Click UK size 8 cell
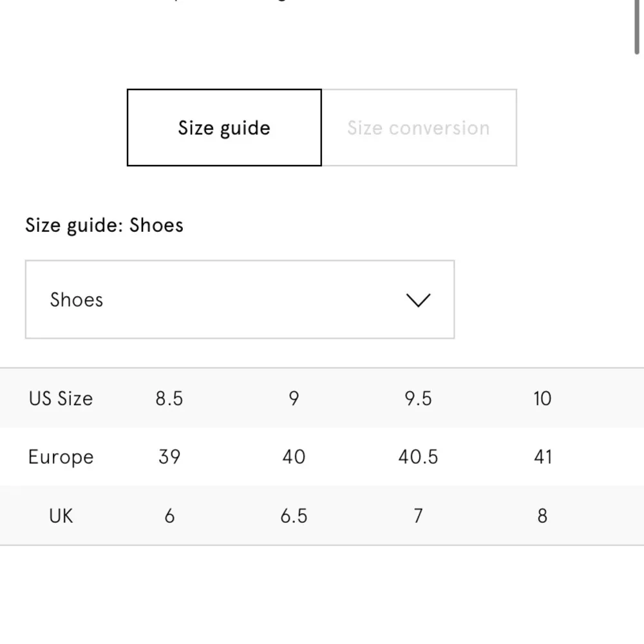 coord(542,516)
